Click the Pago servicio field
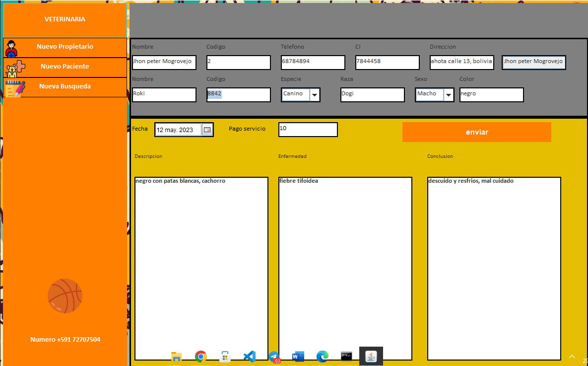 308,130
